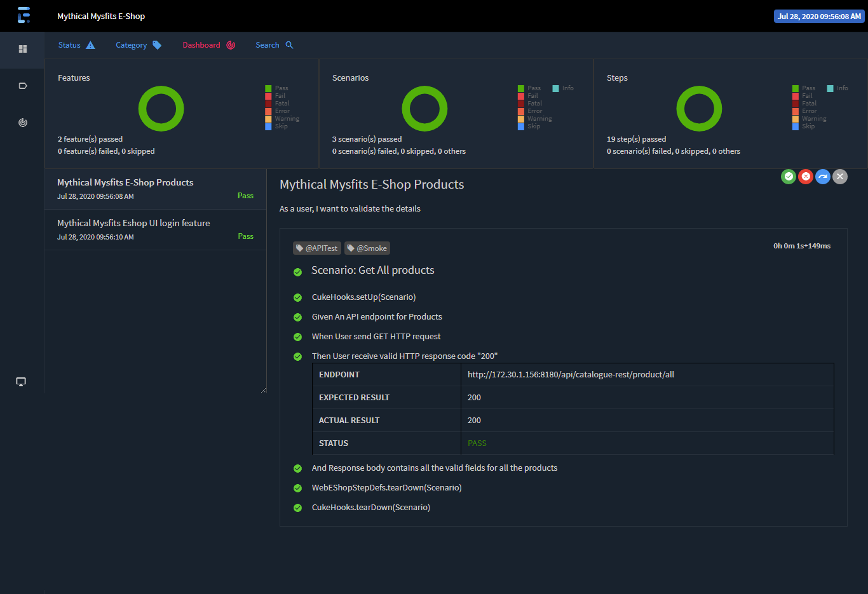Click the @Smoke tag badge
This screenshot has width=868, height=594.
point(367,248)
